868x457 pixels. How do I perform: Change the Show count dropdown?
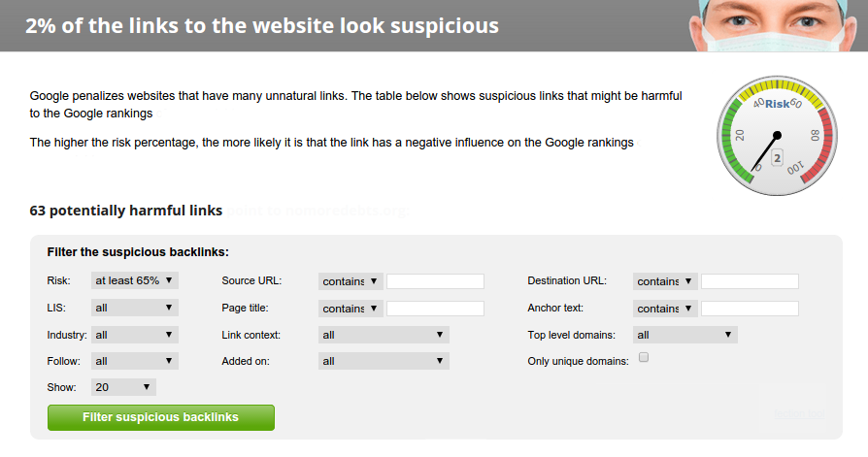(x=123, y=387)
